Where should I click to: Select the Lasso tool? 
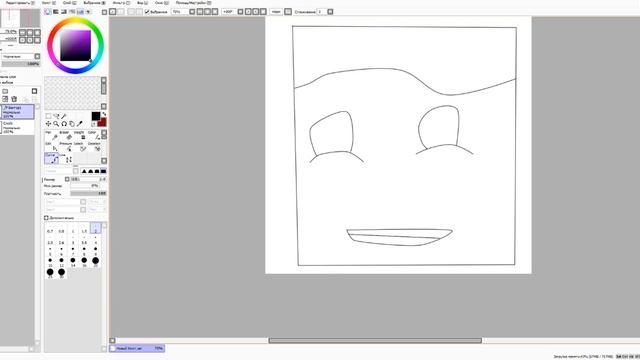56,116
